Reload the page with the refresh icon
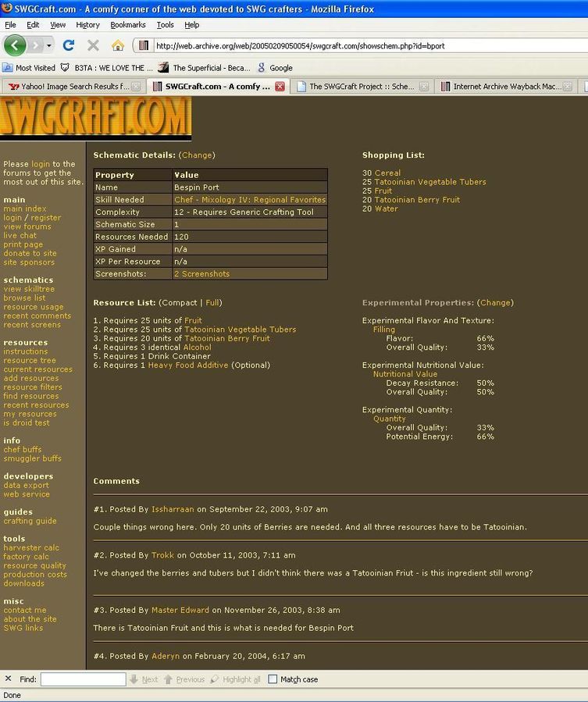Image resolution: width=588 pixels, height=702 pixels. pos(69,45)
